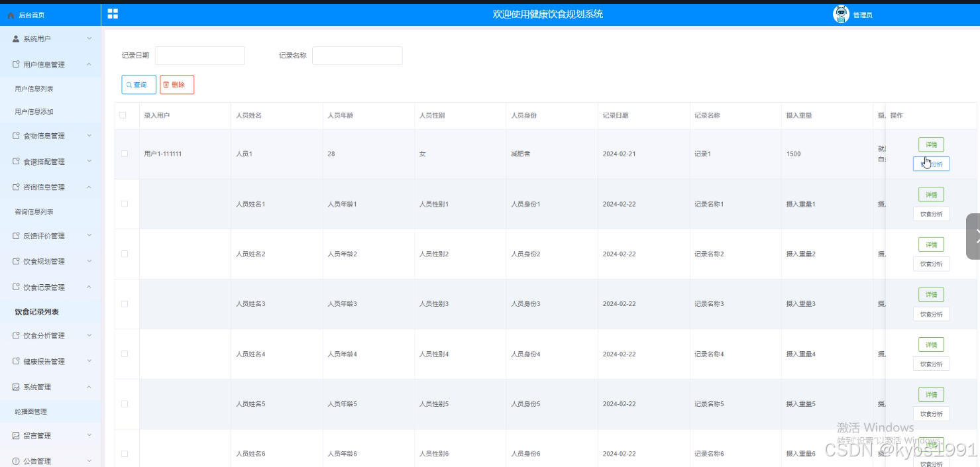Toggle the sidebar grid icon in header
The height and width of the screenshot is (467, 980).
tap(113, 14)
